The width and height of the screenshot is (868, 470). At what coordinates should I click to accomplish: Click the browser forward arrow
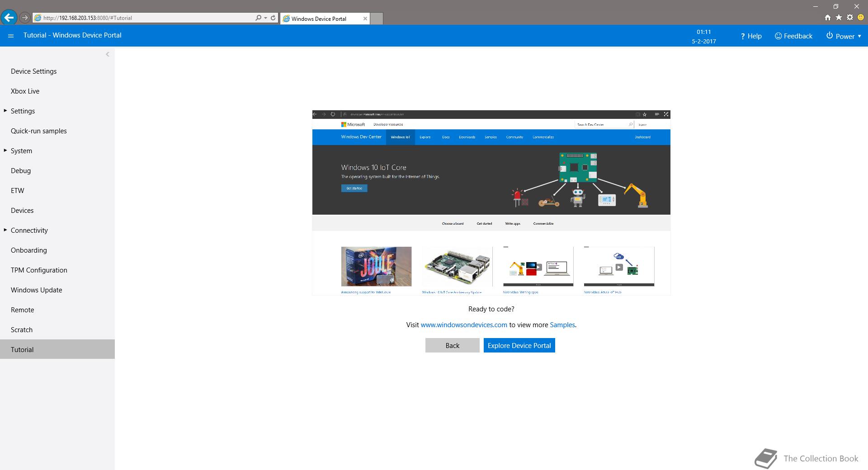tap(25, 18)
